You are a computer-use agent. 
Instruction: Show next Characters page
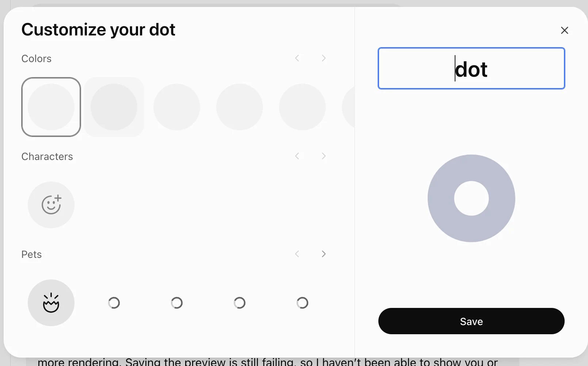[324, 156]
